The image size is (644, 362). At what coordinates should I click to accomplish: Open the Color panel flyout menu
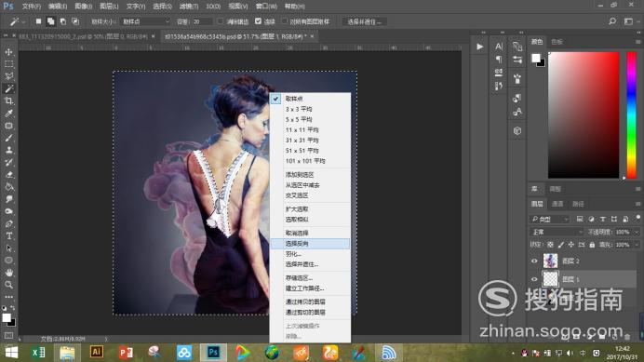(x=637, y=42)
